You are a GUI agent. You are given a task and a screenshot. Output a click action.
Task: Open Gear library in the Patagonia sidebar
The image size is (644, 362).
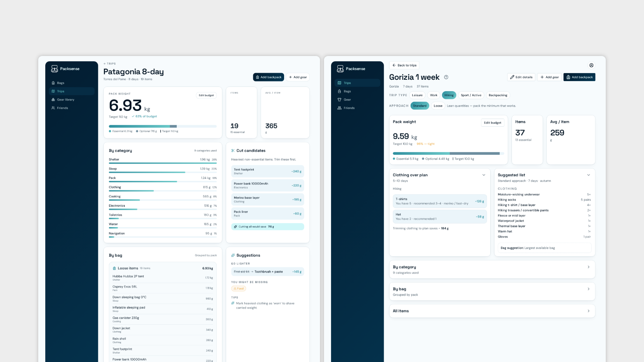[x=71, y=100]
